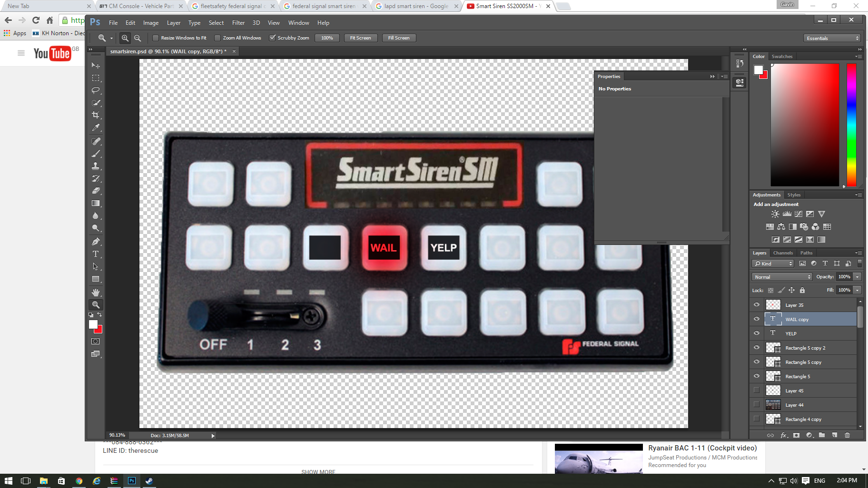Hide the Rectangle 5 copy 2 layer
The height and width of the screenshot is (488, 868).
click(x=757, y=348)
